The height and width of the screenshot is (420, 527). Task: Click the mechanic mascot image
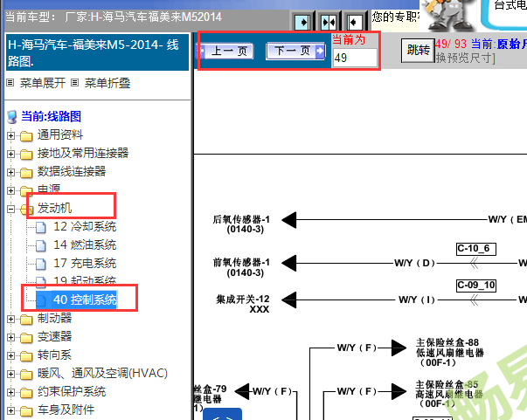448,15
